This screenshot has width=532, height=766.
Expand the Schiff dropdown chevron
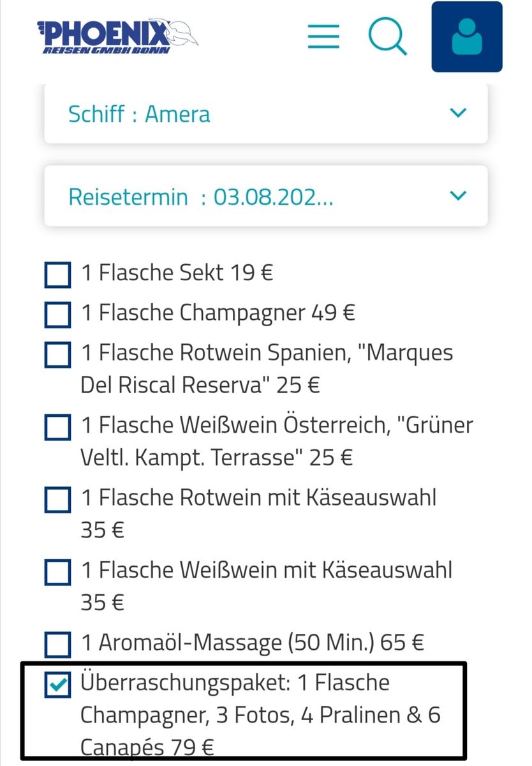458,114
